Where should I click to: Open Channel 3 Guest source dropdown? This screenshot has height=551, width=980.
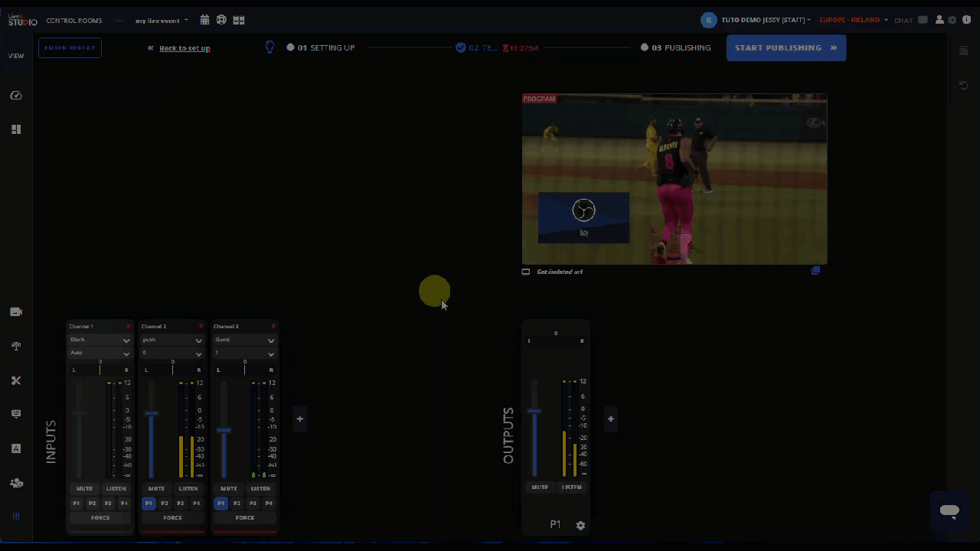(244, 340)
